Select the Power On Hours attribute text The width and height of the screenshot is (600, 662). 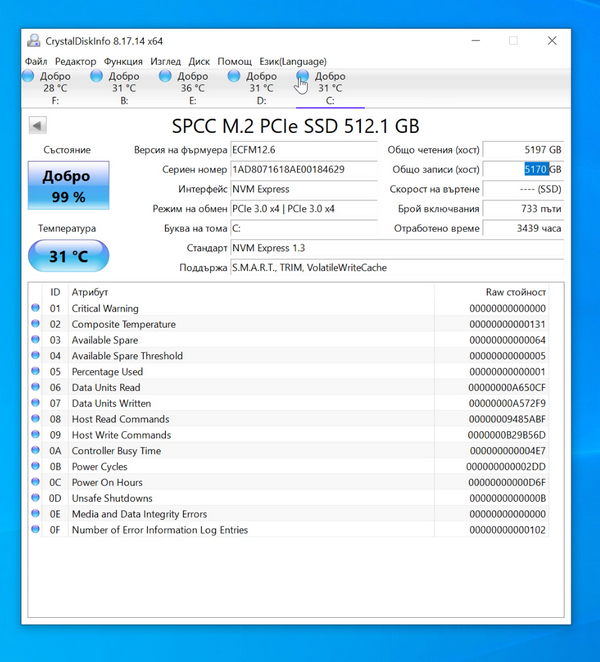tap(107, 483)
